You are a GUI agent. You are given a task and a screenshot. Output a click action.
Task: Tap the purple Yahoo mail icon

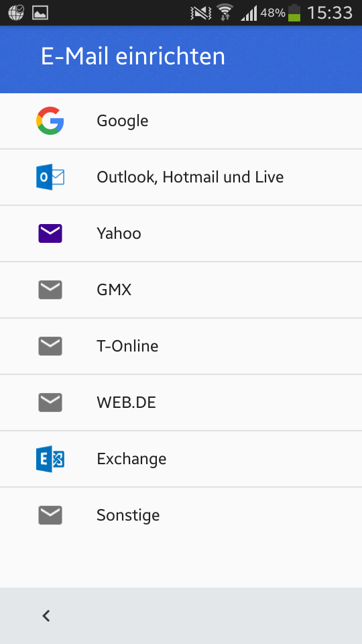tap(50, 233)
